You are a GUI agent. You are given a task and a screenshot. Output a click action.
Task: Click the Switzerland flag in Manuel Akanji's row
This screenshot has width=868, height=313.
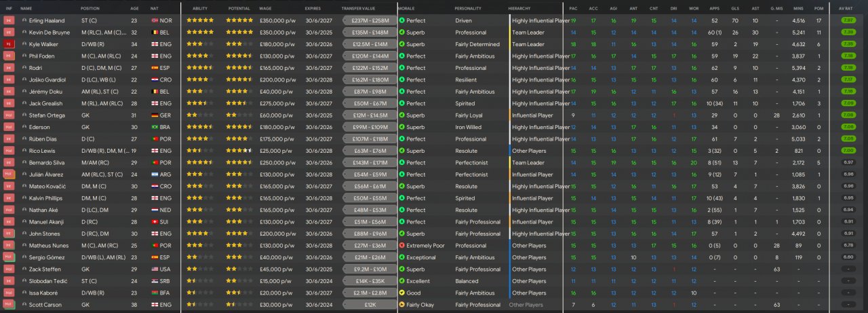(x=154, y=222)
